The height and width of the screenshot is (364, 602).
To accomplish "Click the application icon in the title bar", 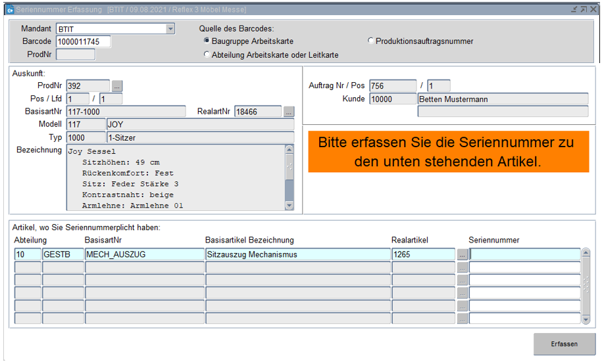I will (9, 9).
